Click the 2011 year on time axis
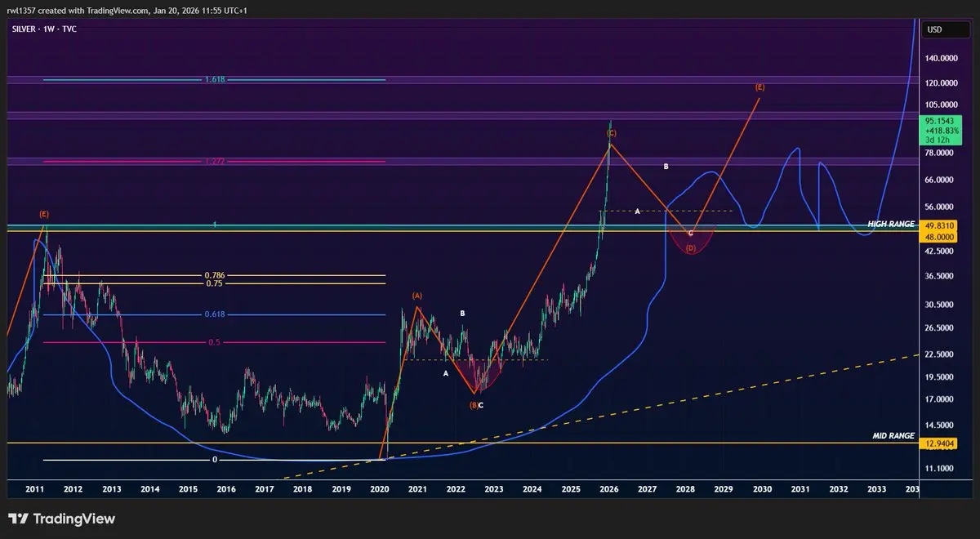 tap(34, 489)
